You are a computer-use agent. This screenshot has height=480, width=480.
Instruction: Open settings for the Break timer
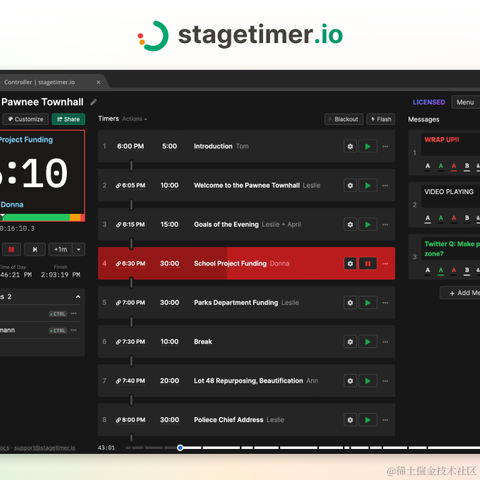click(350, 342)
